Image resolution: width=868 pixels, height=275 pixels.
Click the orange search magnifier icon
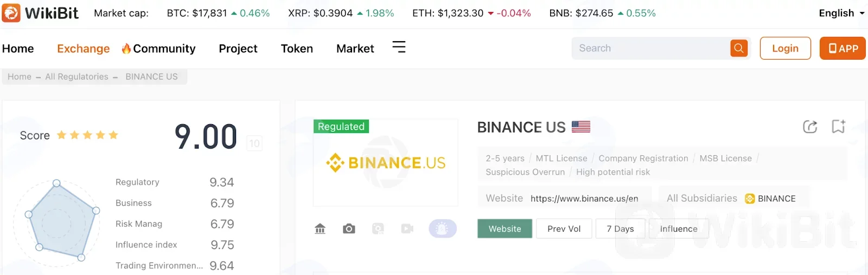tap(739, 48)
